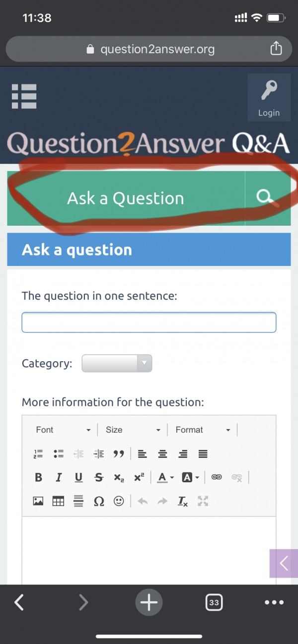
Task: Insert an image into the question
Action: click(39, 501)
